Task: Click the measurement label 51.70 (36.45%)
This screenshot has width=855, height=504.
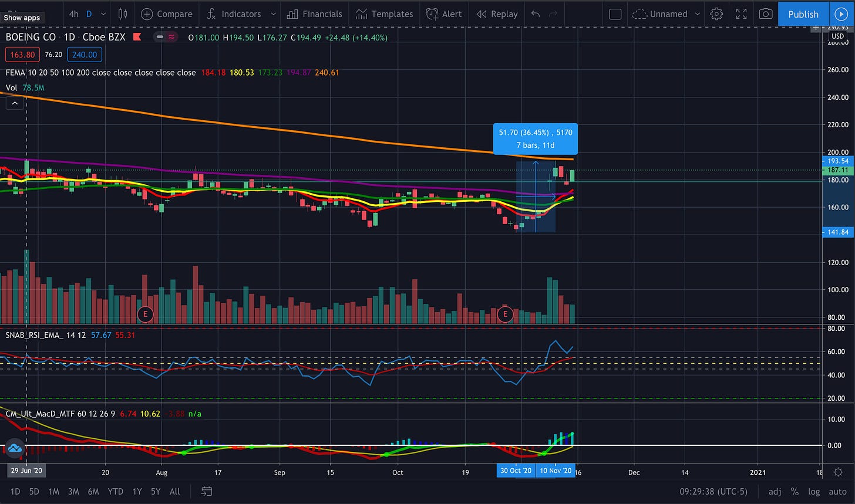Action: pyautogui.click(x=536, y=138)
